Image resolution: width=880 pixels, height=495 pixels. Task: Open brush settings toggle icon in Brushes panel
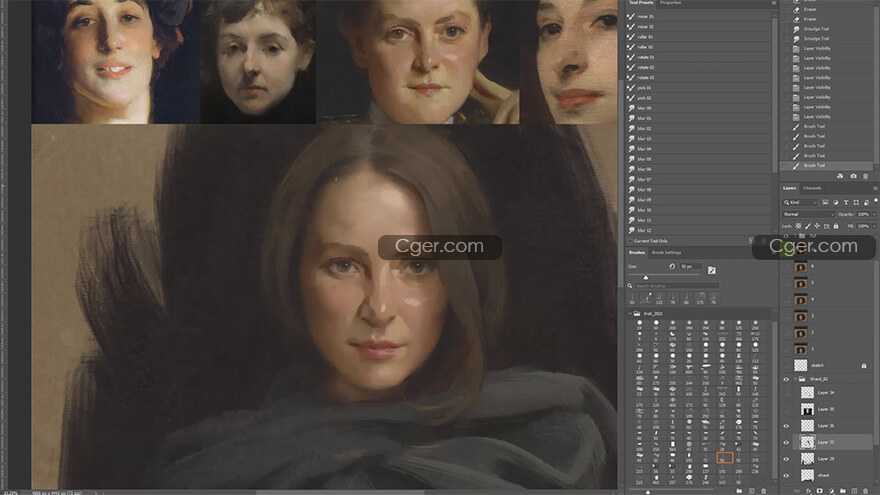pos(712,271)
